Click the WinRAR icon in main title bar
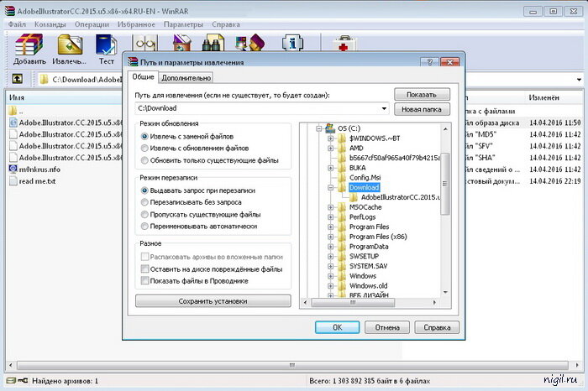 coord(10,11)
